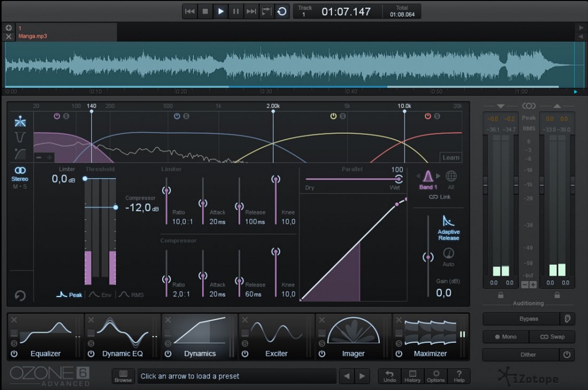Solo band 2 with the S icon
The width and height of the screenshot is (588, 390).
[186, 116]
